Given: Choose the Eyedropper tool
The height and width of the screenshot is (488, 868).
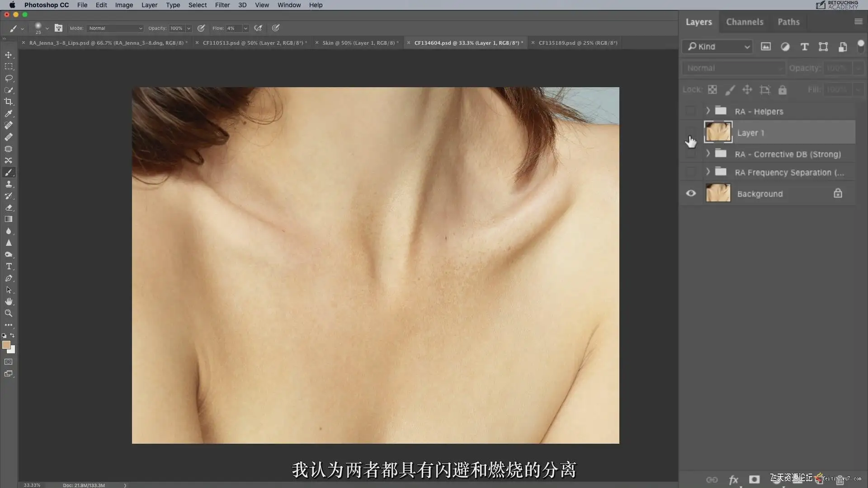Looking at the screenshot, I should [8, 113].
